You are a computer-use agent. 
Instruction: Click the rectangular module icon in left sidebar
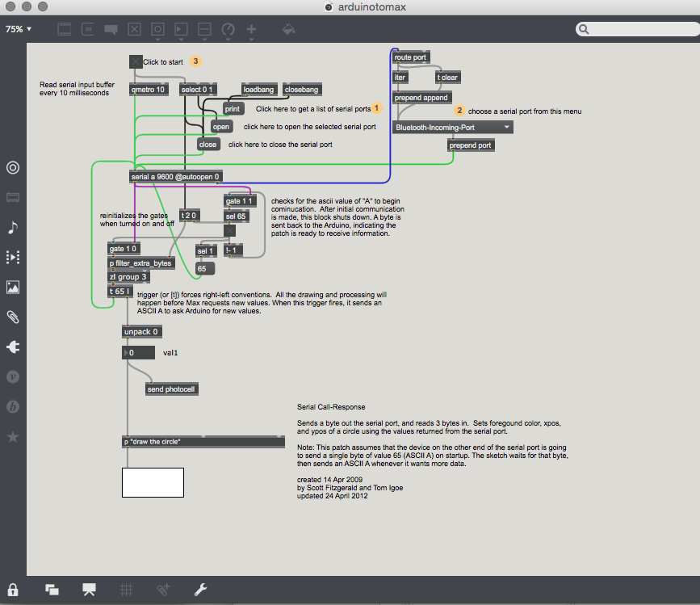[x=13, y=197]
